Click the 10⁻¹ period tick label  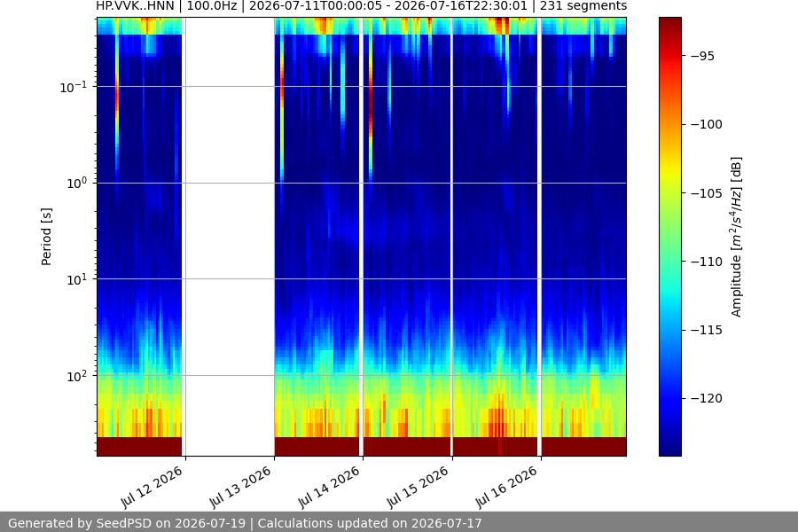pos(73,87)
